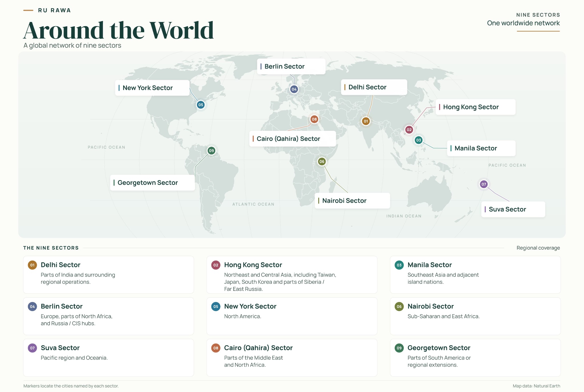Image resolution: width=584 pixels, height=392 pixels.
Task: Click 'A global network of nine sectors' subtitle
Action: 72,46
